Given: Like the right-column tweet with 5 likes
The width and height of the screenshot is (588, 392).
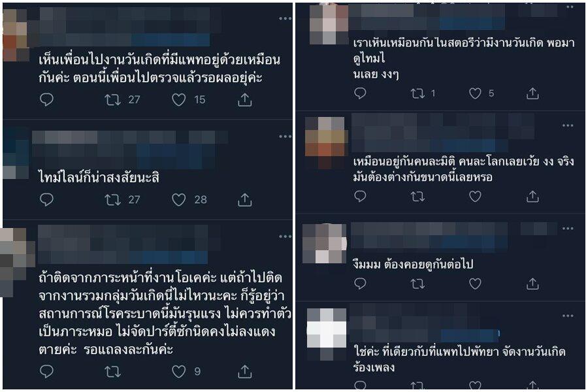Looking at the screenshot, I should [x=475, y=93].
